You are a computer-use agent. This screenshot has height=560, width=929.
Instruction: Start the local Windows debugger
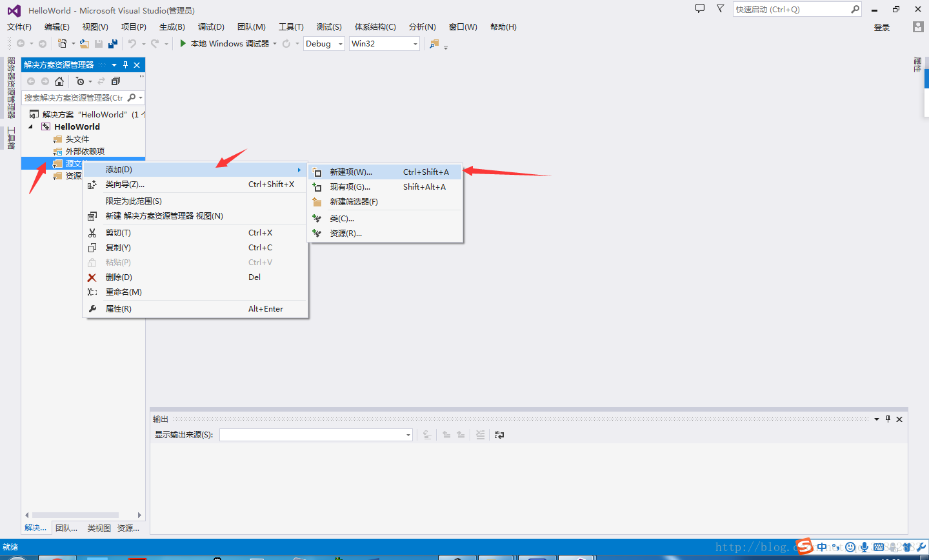pos(224,43)
